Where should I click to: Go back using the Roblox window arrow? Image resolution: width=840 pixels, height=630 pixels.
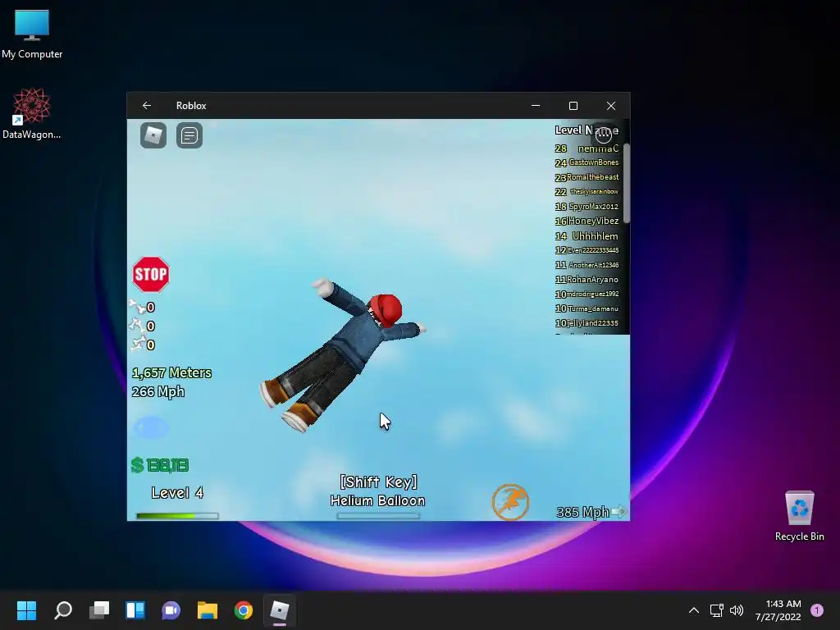pos(146,106)
